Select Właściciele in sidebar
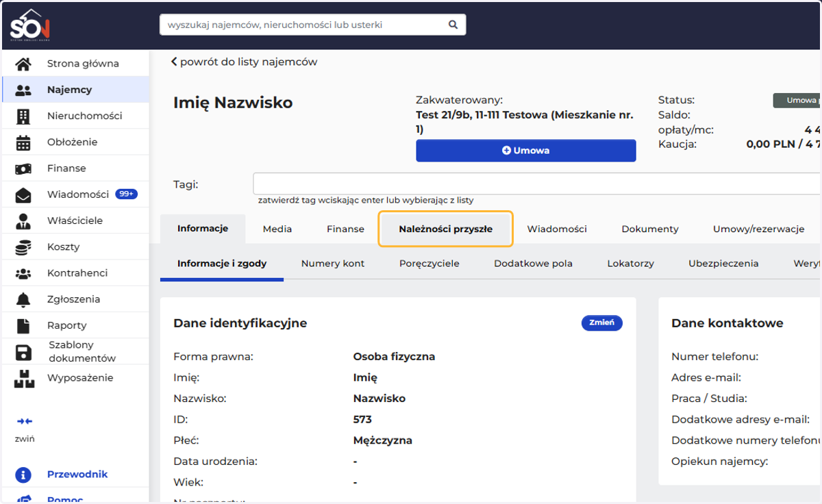The width and height of the screenshot is (822, 504). pyautogui.click(x=75, y=220)
